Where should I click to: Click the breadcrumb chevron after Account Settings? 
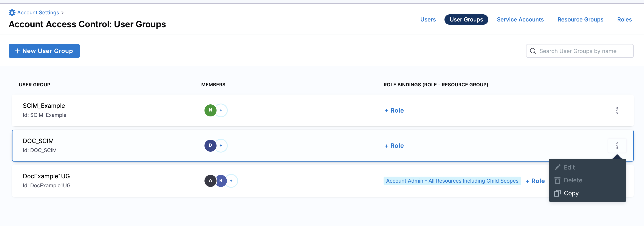62,12
